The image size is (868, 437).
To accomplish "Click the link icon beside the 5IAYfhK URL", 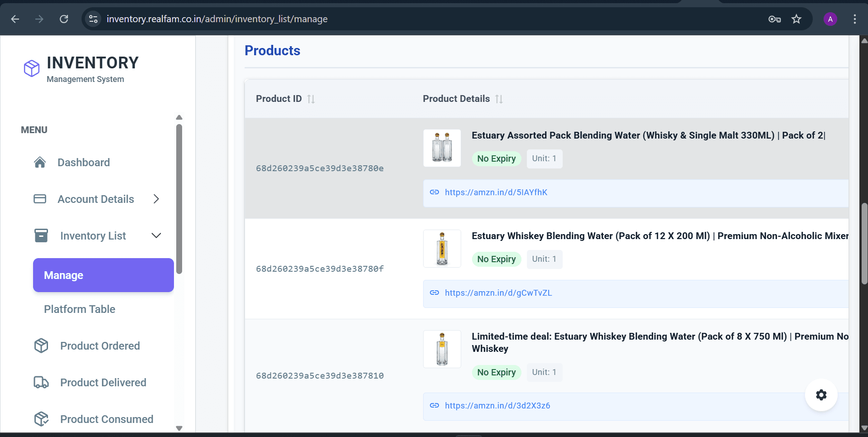I will (x=435, y=192).
